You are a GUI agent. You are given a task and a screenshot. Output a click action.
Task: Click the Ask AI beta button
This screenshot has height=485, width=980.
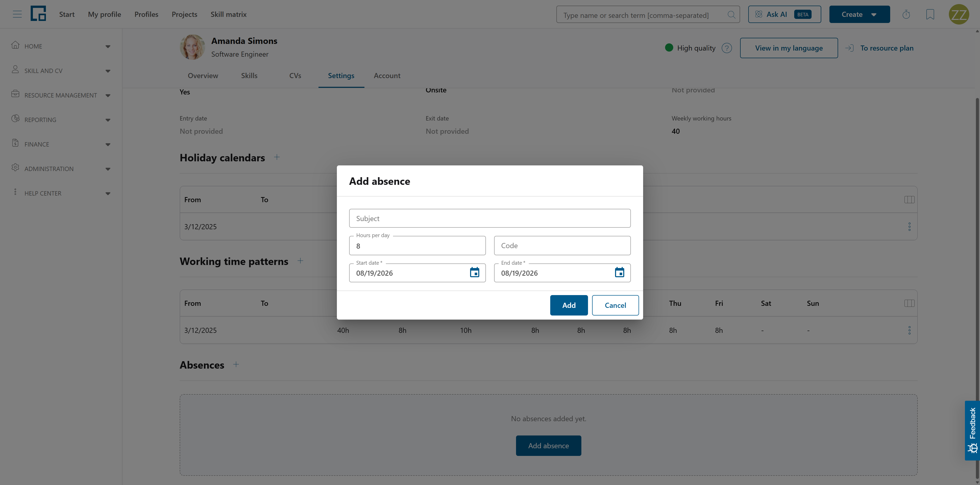[785, 15]
